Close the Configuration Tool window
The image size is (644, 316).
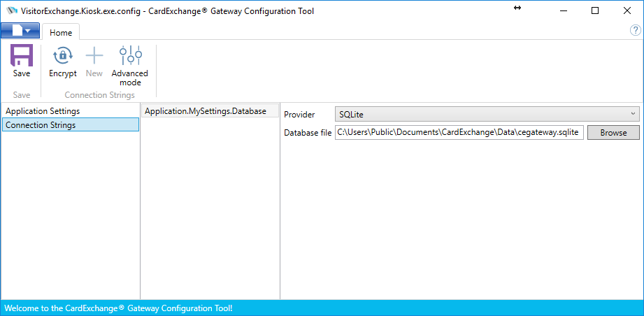[x=627, y=11]
